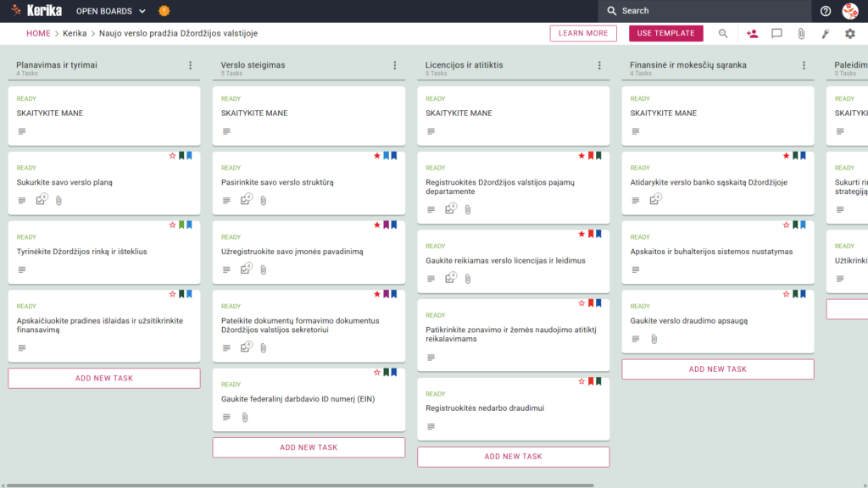Click the horizontal board scrollbar

[300, 485]
